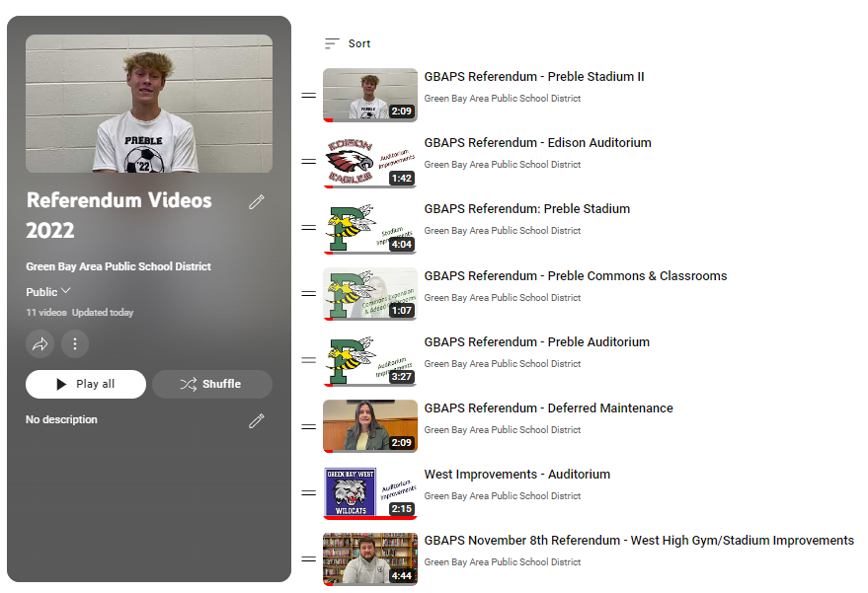Open Deferred Maintenance video thumbnail
This screenshot has height=593, width=868.
tap(370, 426)
